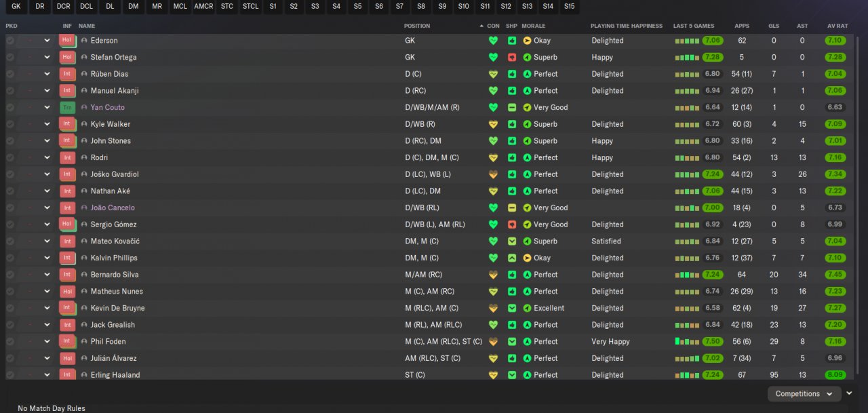The image size is (868, 413).
Task: Open Erling Haaland's player profile link
Action: coord(115,375)
